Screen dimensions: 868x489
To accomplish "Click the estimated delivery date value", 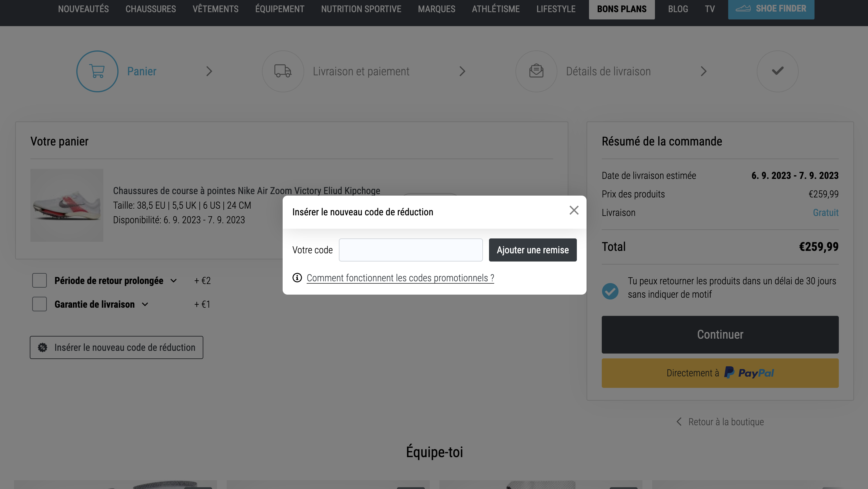I will (795, 176).
